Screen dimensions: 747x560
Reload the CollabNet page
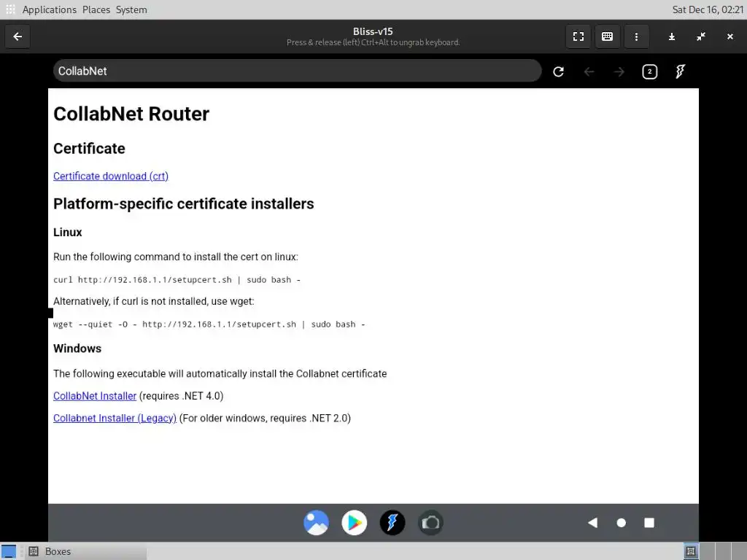558,71
